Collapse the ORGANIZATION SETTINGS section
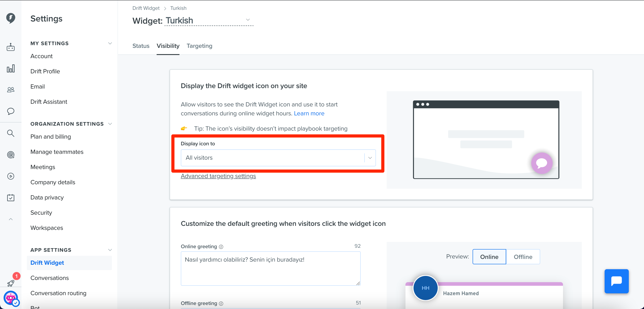 [110, 124]
